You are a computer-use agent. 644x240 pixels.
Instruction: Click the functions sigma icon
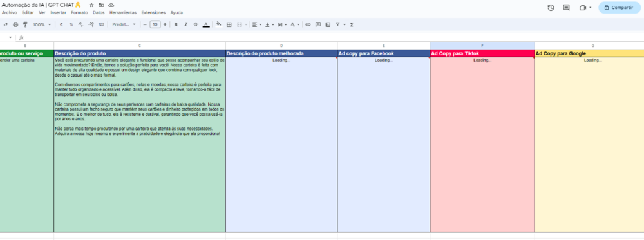click(x=352, y=24)
